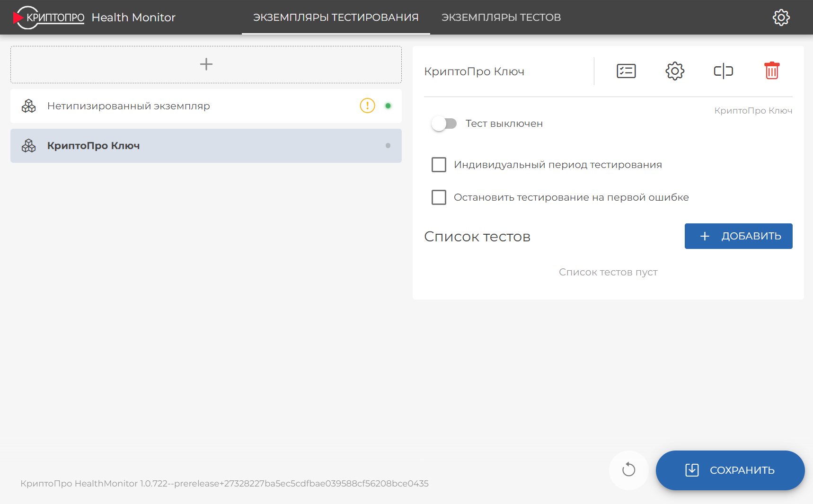Open global settings gear in header
Screen dimensions: 813x504
[781, 18]
